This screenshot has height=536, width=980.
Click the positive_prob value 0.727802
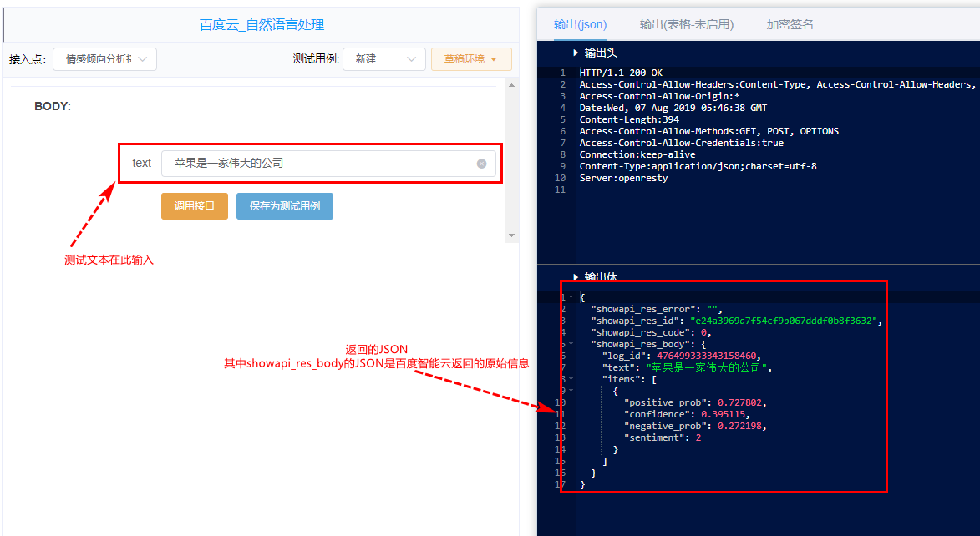coord(739,403)
